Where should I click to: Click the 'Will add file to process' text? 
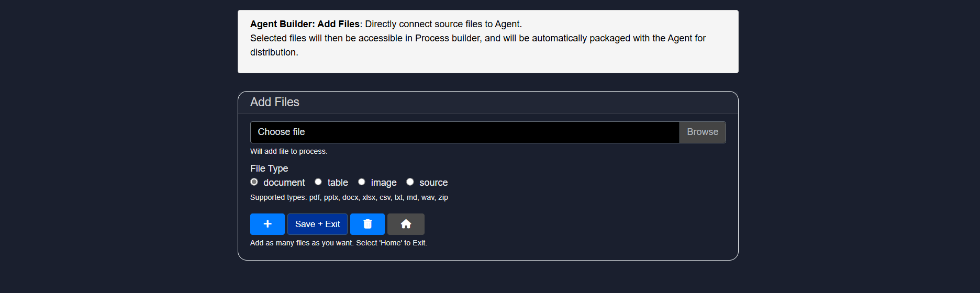(289, 151)
